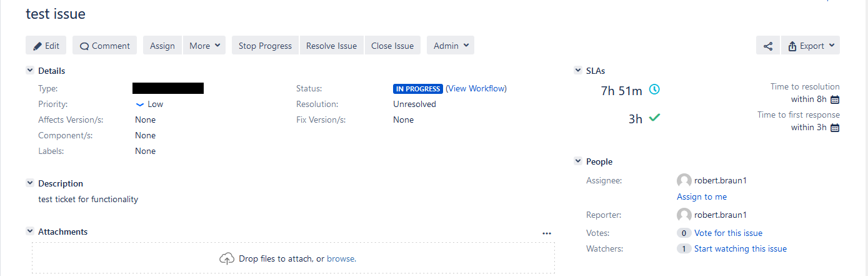
Task: Click the assignee name robert.braun1
Action: point(721,180)
